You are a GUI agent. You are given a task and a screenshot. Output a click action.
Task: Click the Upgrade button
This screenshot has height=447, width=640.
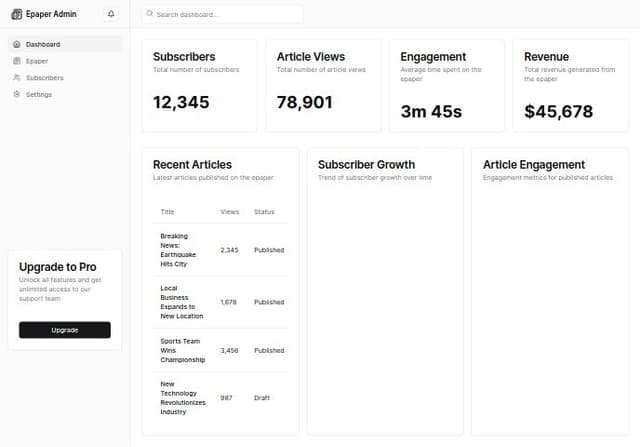tap(65, 330)
